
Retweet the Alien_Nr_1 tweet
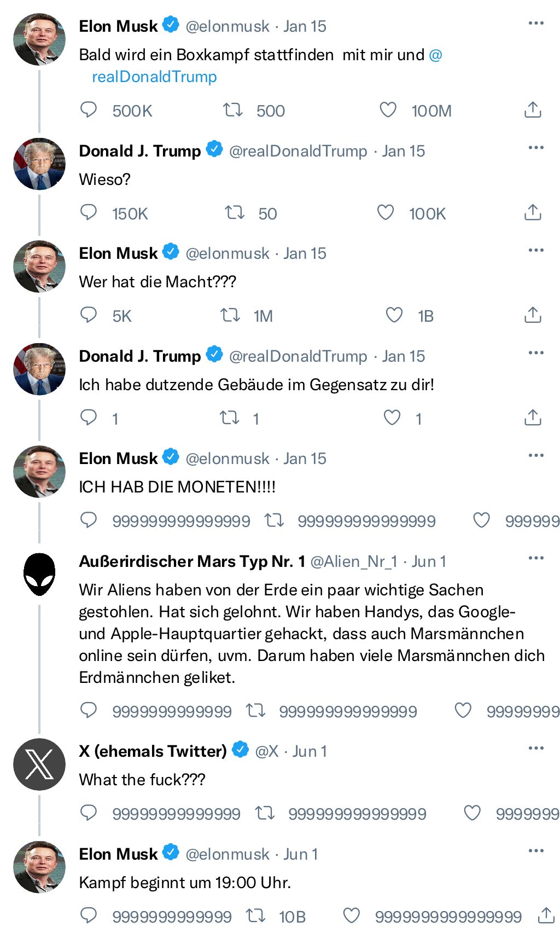[x=255, y=711]
